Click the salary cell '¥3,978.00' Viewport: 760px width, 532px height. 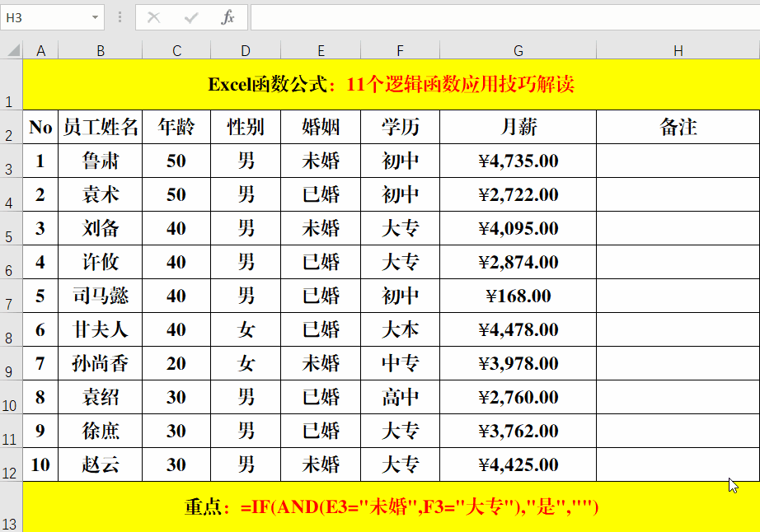tap(518, 363)
